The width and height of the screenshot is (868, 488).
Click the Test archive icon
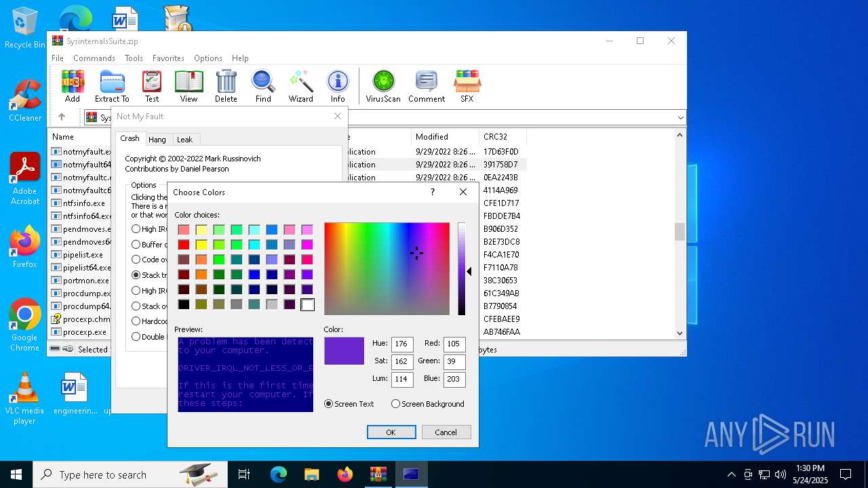[152, 86]
